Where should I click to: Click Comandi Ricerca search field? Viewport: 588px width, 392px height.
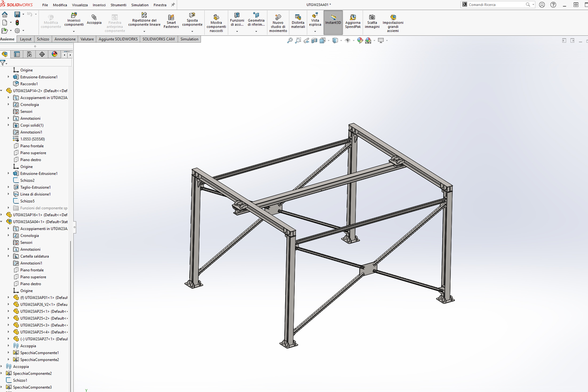tap(496, 4)
